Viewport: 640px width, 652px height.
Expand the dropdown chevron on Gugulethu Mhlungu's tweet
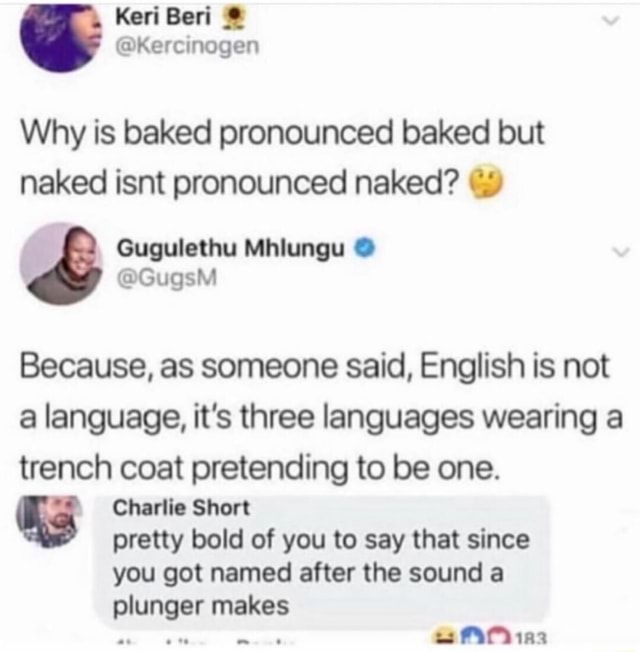pyautogui.click(x=620, y=252)
